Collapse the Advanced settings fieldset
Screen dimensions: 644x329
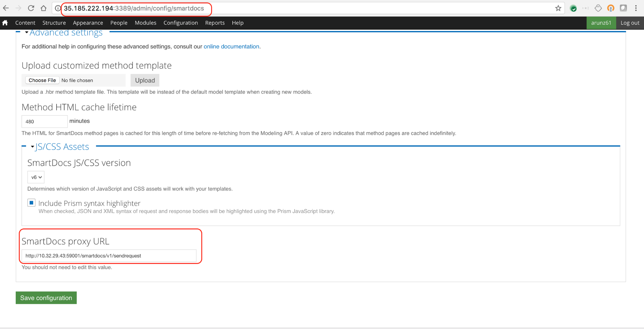[66, 33]
